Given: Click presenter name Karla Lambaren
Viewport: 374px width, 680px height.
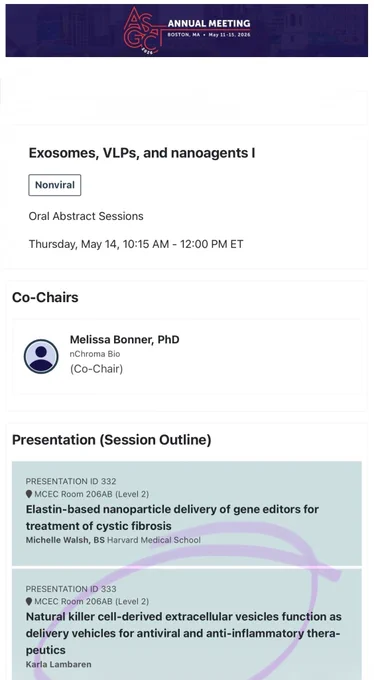Looking at the screenshot, I should 59,664.
